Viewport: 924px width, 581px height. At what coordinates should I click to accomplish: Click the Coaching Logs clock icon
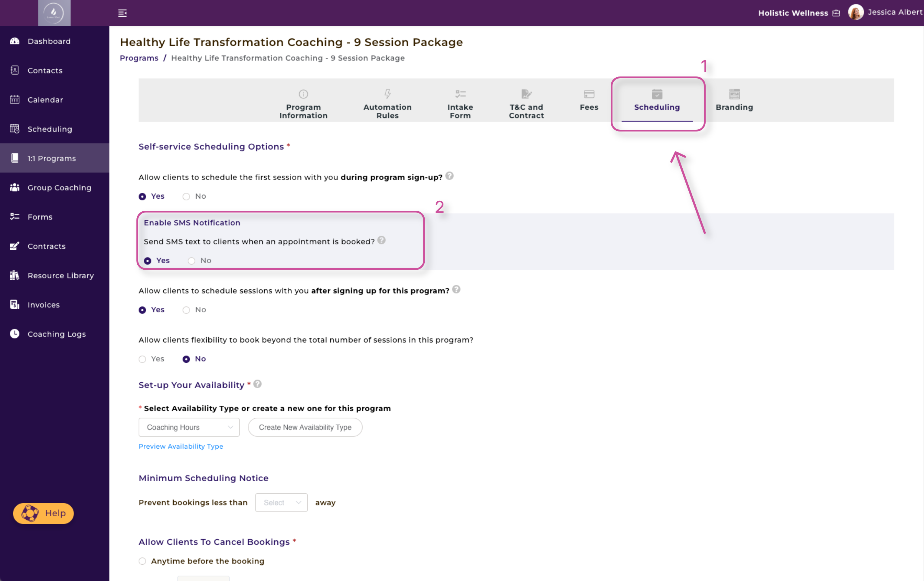click(15, 334)
